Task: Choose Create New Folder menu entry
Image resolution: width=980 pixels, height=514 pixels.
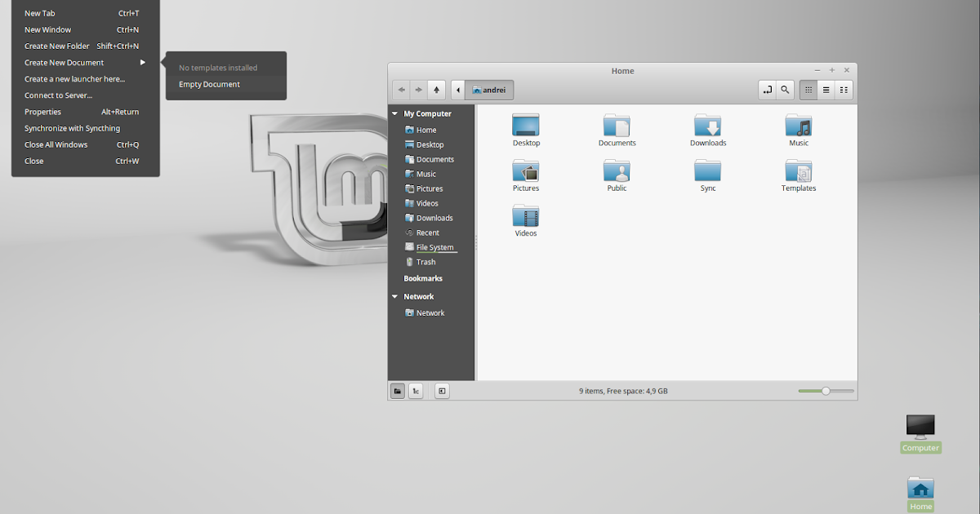Action: (85, 47)
